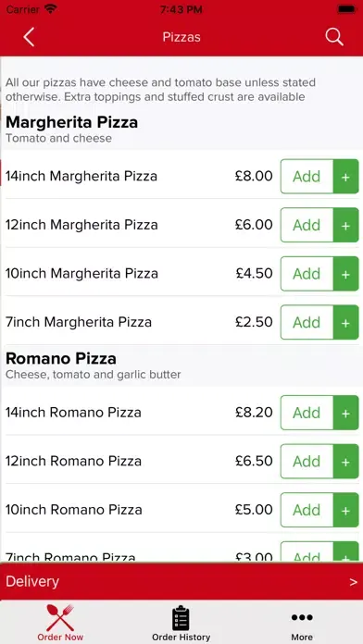The height and width of the screenshot is (644, 363).
Task: Tap the back arrow icon
Action: 29,37
